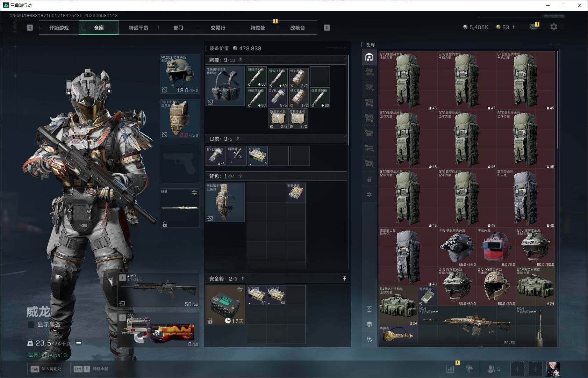Select the 雨林猎手 backpack item
The height and width of the screenshot is (378, 588).
[x=225, y=202]
